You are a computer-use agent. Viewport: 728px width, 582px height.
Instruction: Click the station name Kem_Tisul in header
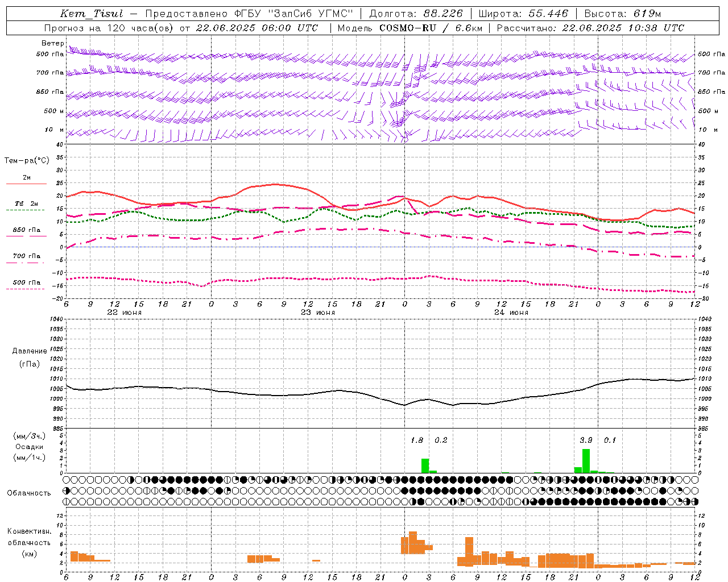92,14
